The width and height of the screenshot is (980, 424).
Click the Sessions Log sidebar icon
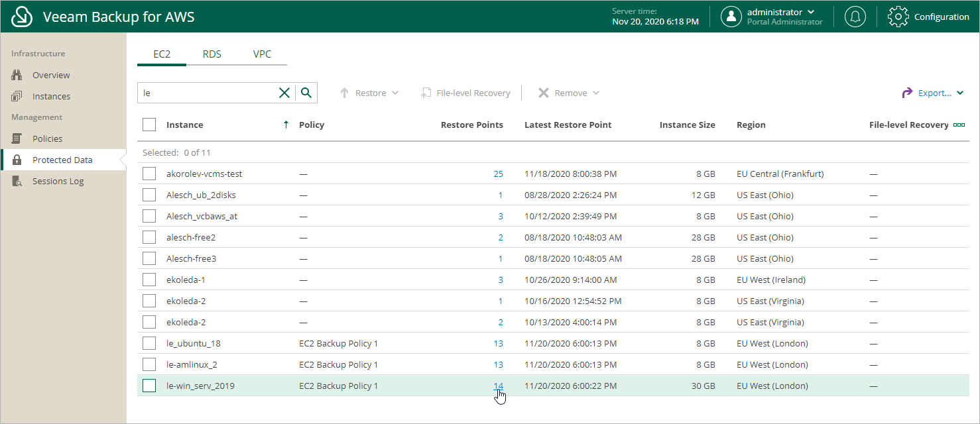click(17, 181)
